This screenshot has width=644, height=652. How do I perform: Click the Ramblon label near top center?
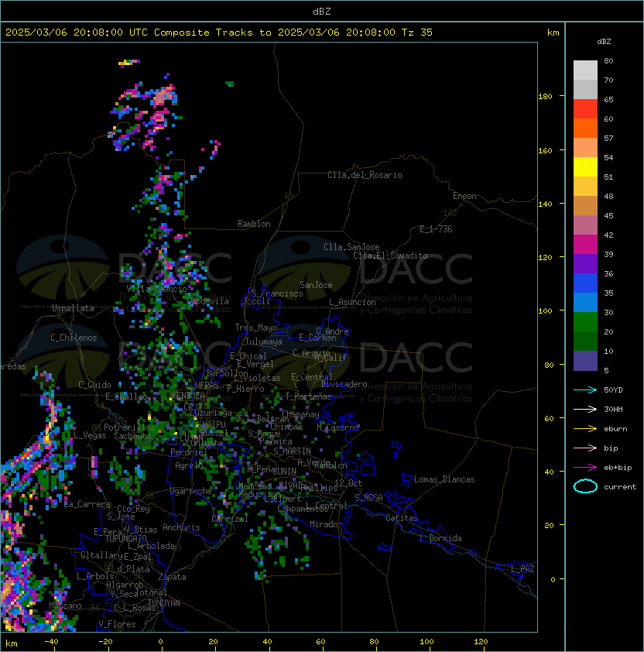[254, 224]
